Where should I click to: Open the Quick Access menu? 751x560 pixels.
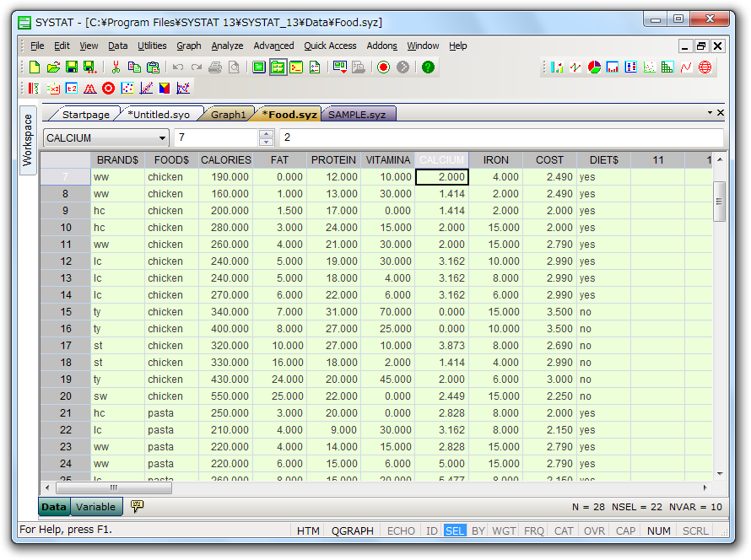click(x=330, y=46)
